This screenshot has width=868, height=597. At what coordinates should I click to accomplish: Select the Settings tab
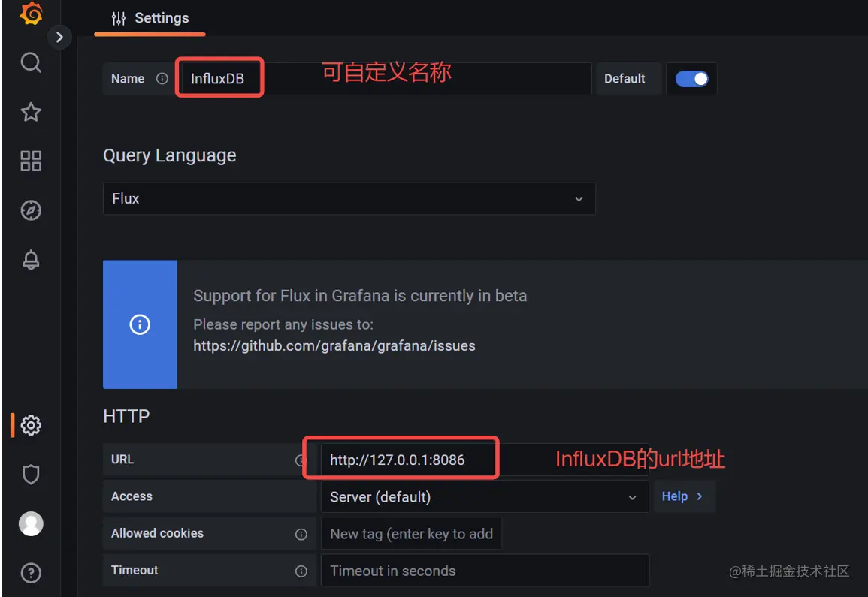click(150, 19)
